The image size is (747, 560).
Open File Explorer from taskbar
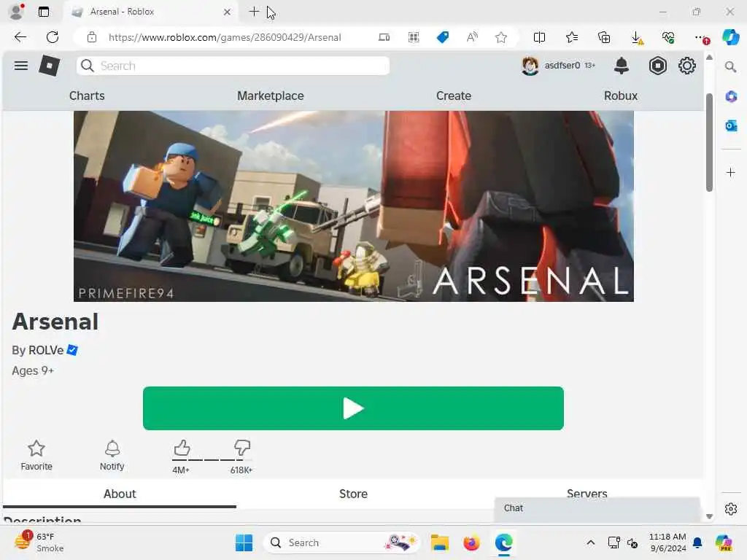(439, 542)
